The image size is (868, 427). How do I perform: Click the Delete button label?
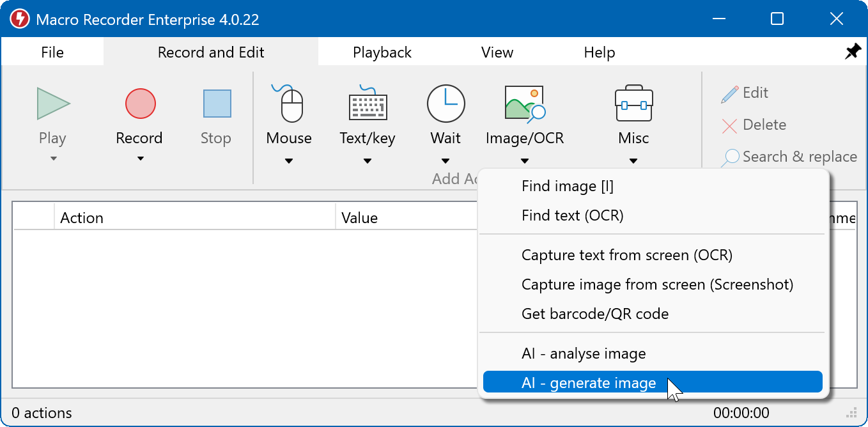pos(764,125)
